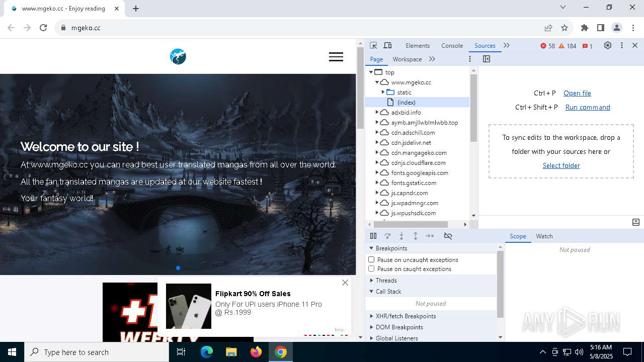The height and width of the screenshot is (362, 644).
Task: Collapse the Call Stack section
Action: 371,291
